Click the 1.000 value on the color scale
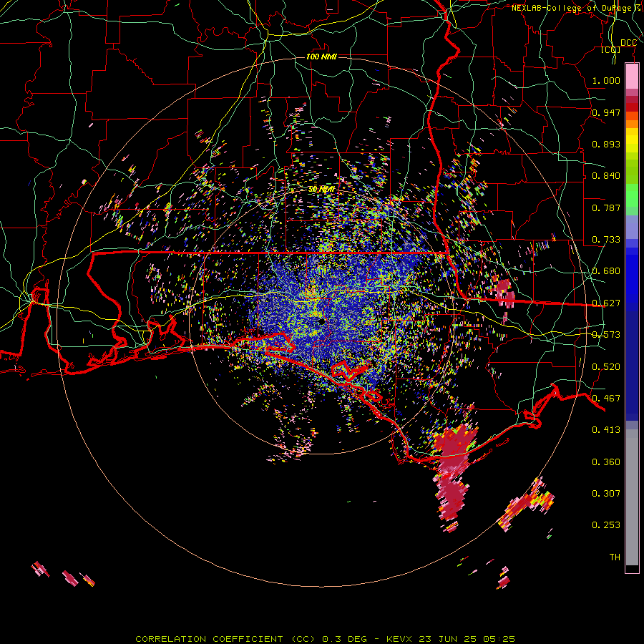Screen dimensions: 644x644 [606, 80]
